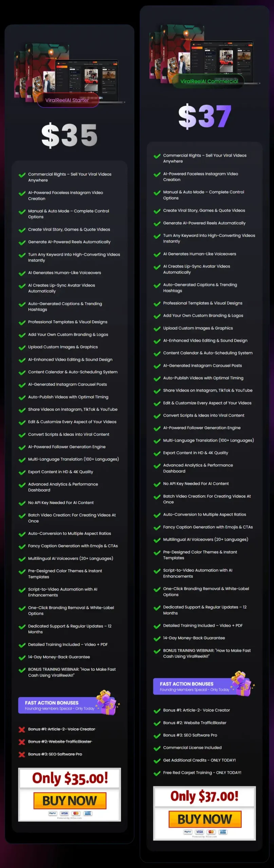Click the Only $37.00! price banner
Screen dimensions: 274x868
click(x=204, y=796)
